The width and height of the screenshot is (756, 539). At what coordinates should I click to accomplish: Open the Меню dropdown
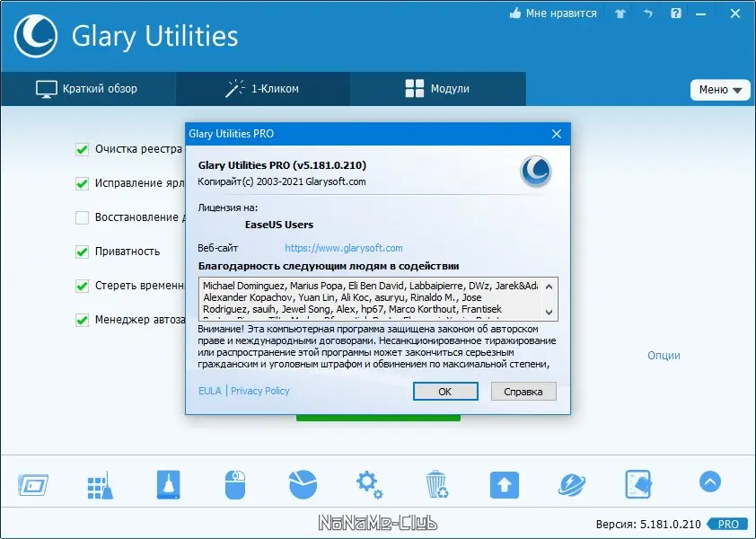tap(720, 90)
